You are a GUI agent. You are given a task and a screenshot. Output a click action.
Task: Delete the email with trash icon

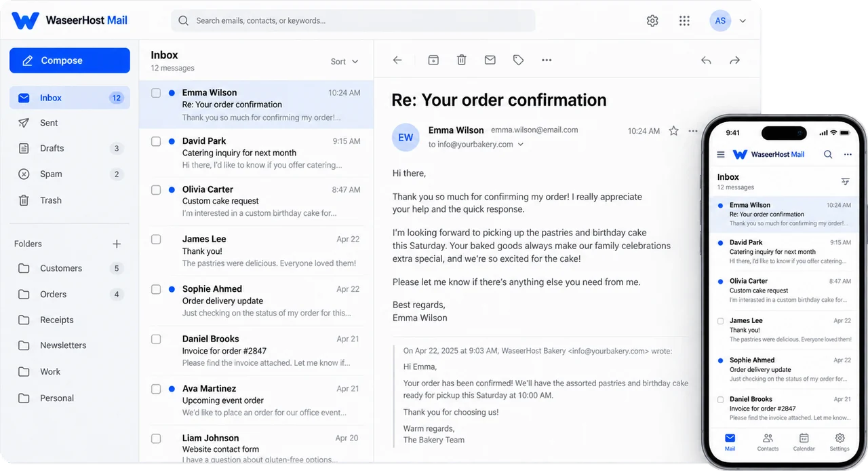462,60
